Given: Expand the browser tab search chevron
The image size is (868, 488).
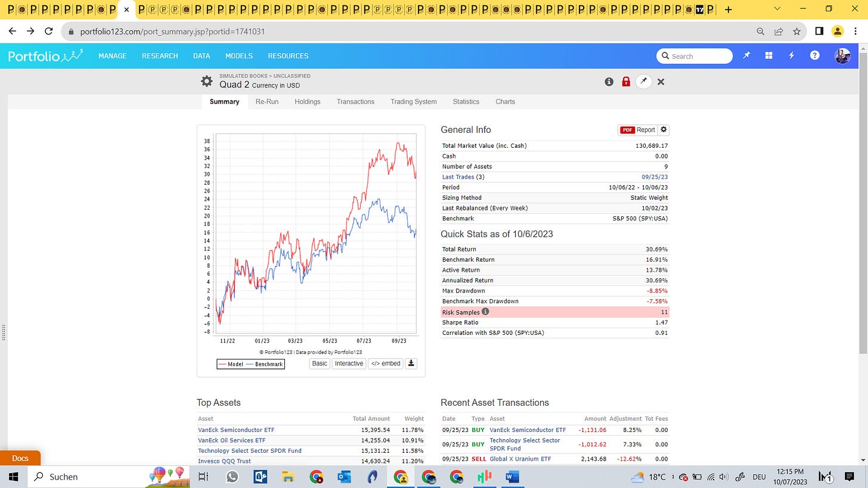Looking at the screenshot, I should tap(777, 8).
